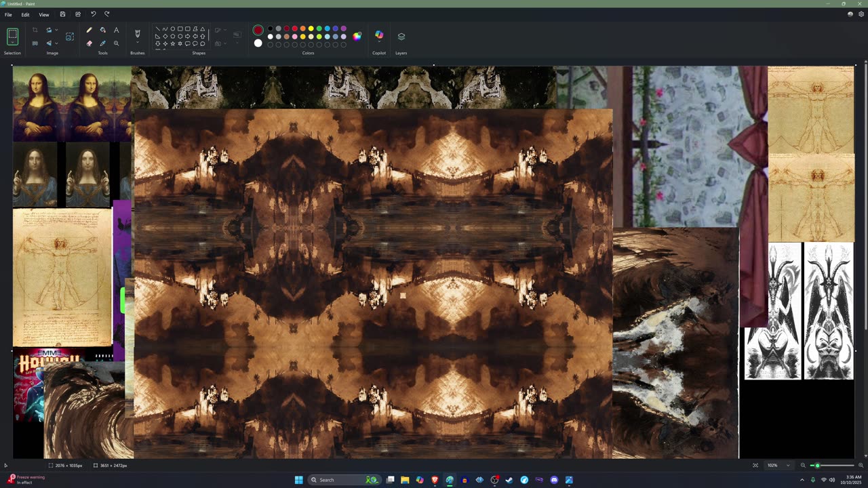Select the Magnifier tool

coord(116,43)
